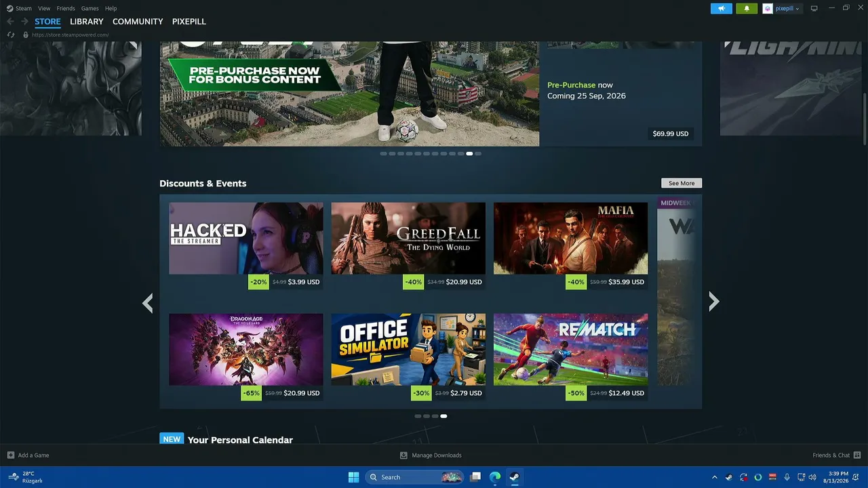Open Manage Downloads link
Viewport: 868px width, 488px height.
437,455
